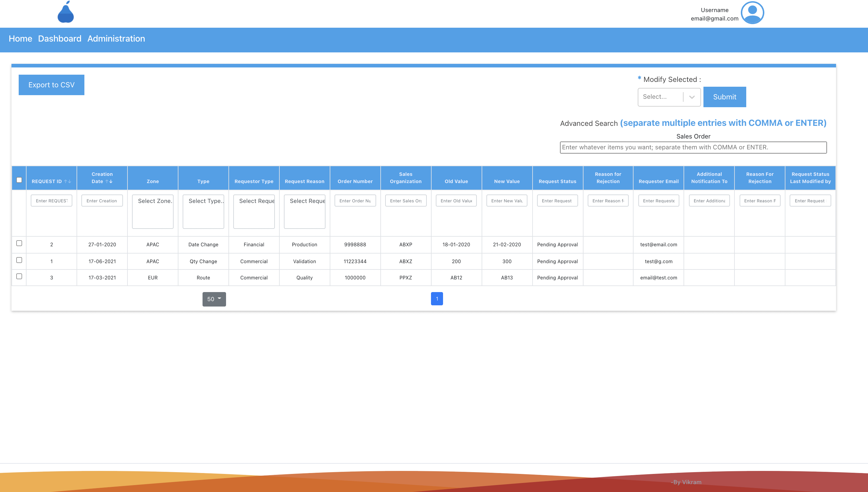Screen dimensions: 868x492
Task: Toggle the select-all header checkbox
Action: tap(19, 180)
